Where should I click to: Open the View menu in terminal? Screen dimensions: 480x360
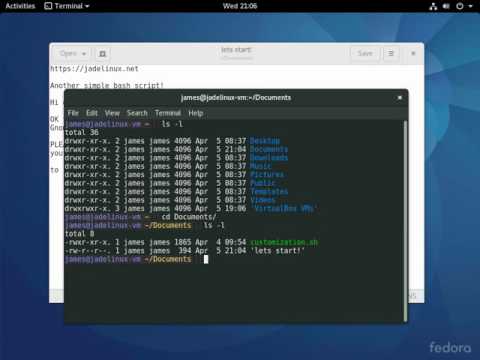[112, 113]
